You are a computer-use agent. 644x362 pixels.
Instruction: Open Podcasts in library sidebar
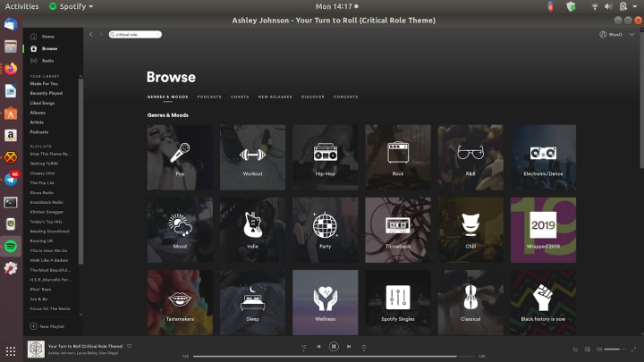pyautogui.click(x=39, y=132)
